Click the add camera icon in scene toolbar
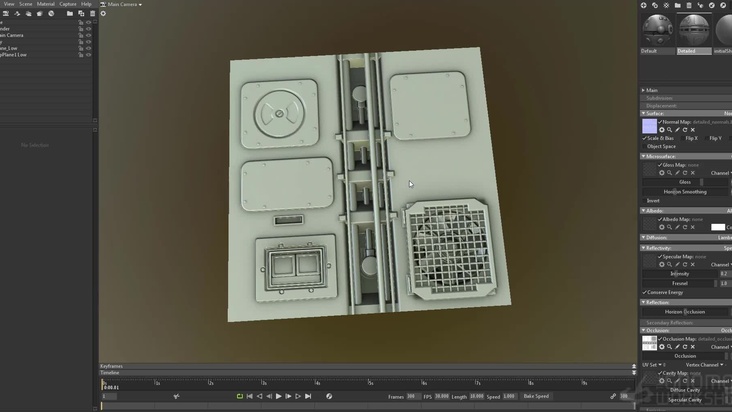Image resolution: width=732 pixels, height=412 pixels. click(6, 14)
